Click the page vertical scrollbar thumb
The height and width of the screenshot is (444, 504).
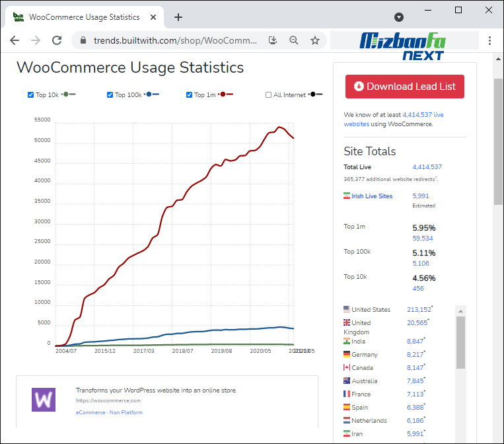point(498,141)
